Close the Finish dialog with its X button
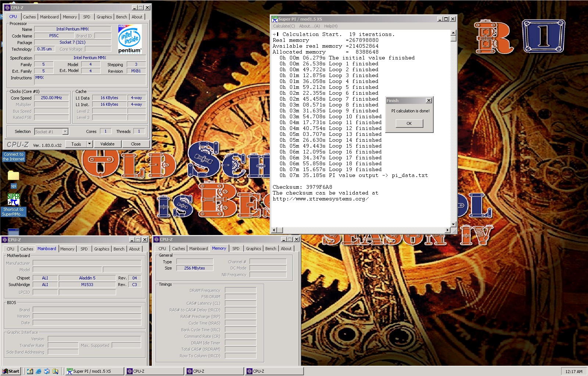 point(429,101)
